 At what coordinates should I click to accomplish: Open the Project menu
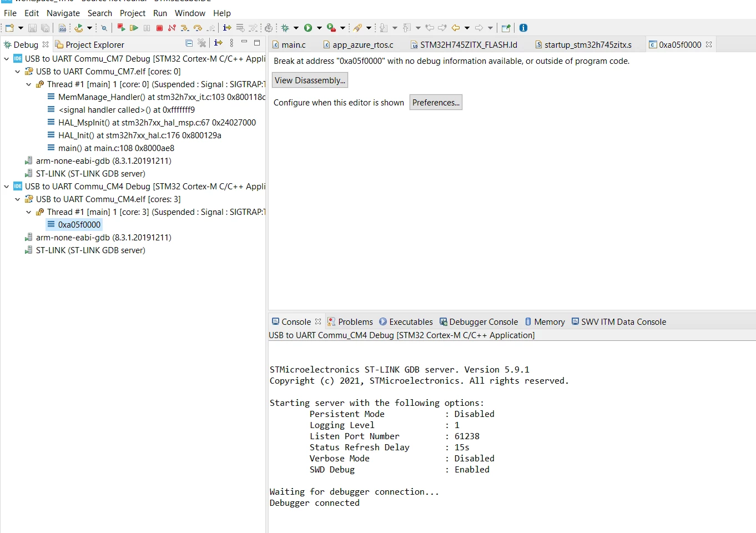pos(133,13)
